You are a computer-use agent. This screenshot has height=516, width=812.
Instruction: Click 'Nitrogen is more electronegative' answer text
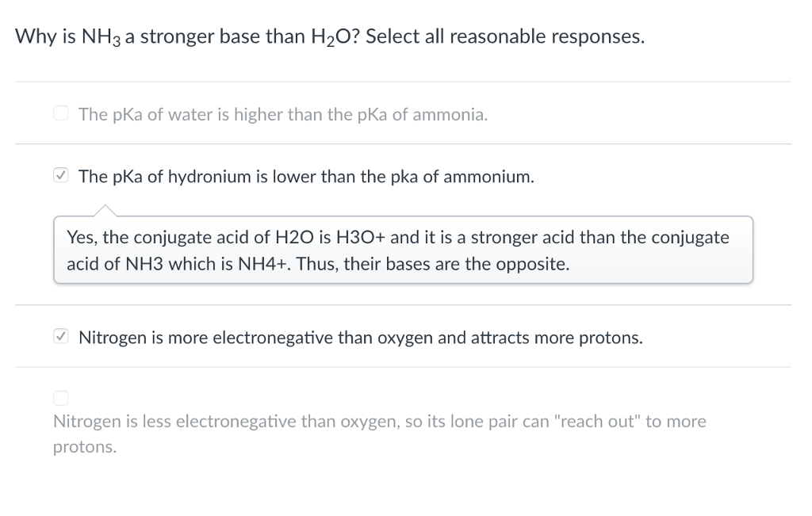coord(360,337)
